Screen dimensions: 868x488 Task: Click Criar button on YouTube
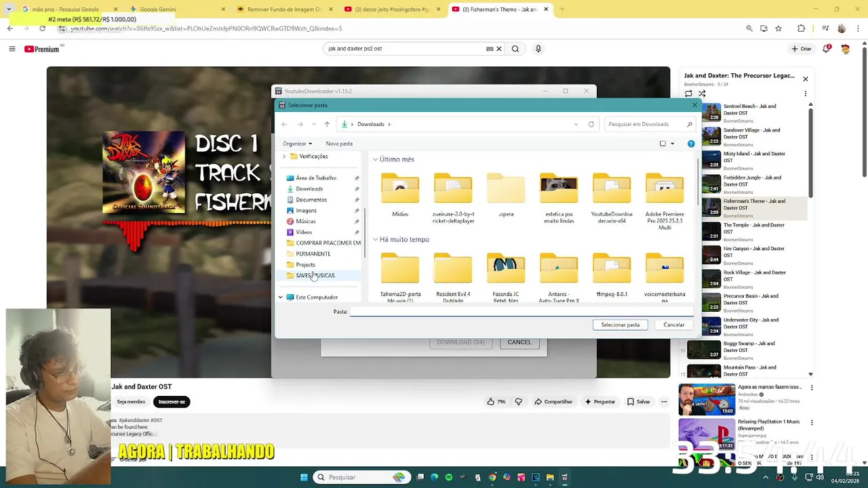(801, 49)
